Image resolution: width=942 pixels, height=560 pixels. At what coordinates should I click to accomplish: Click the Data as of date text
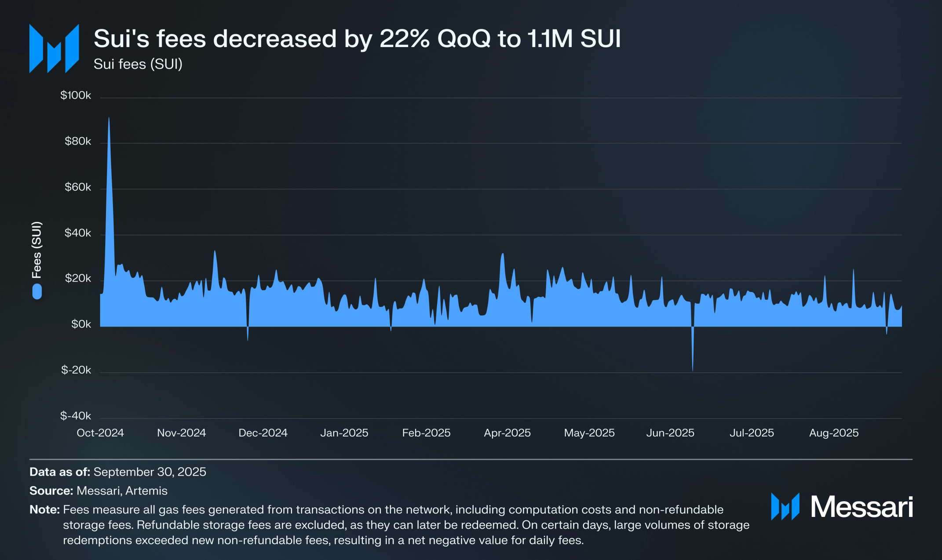coord(150,472)
